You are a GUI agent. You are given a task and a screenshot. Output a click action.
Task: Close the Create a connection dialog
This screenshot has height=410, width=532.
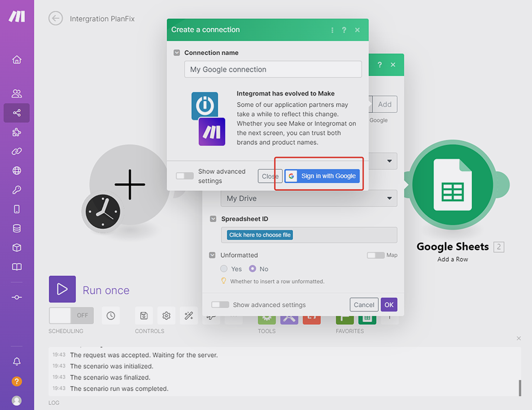click(x=357, y=30)
